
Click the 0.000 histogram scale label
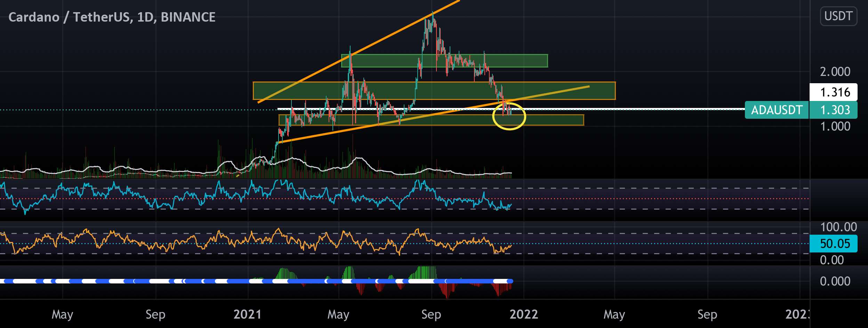(835, 281)
